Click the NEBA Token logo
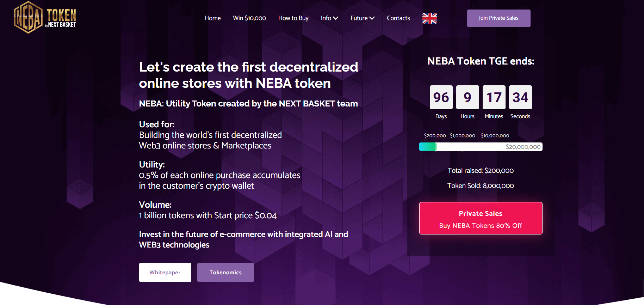Image resolution: width=644 pixels, height=305 pixels. point(45,17)
